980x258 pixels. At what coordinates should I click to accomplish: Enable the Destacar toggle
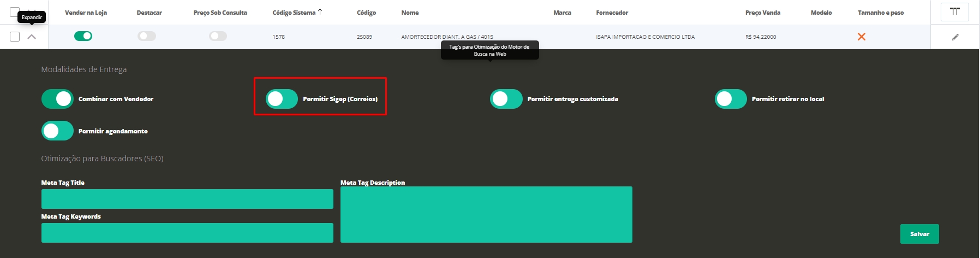[147, 36]
